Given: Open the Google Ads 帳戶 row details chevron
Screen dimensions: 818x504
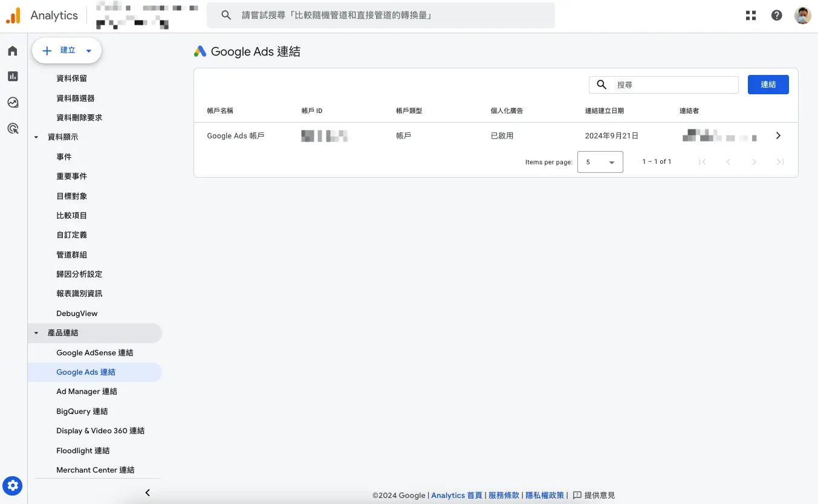Looking at the screenshot, I should [778, 136].
